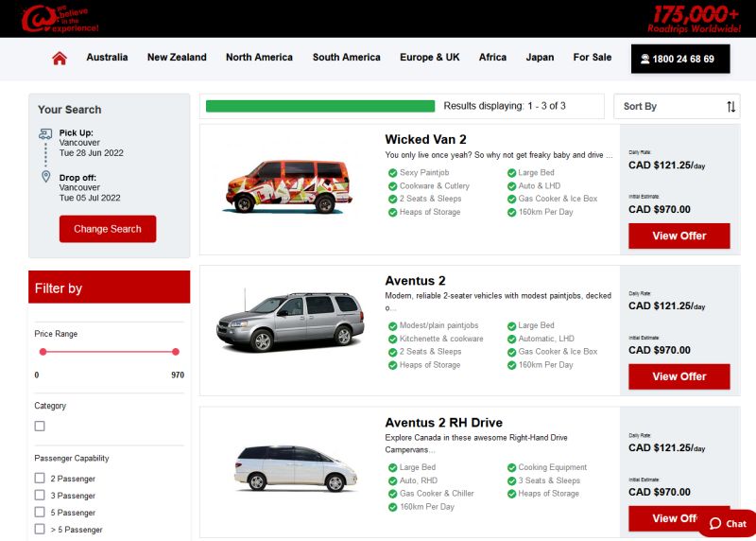Filter by > 5 Passenger

(x=40, y=529)
